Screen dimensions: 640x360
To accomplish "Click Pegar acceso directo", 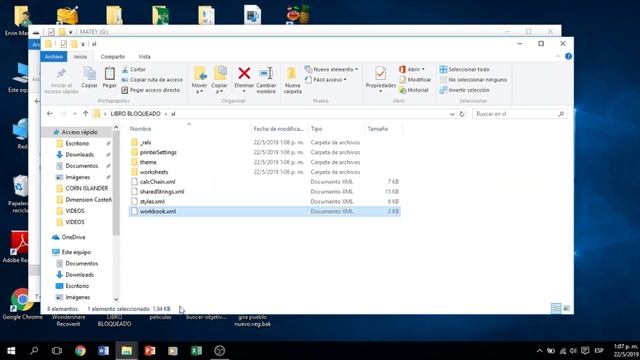I will [x=151, y=90].
